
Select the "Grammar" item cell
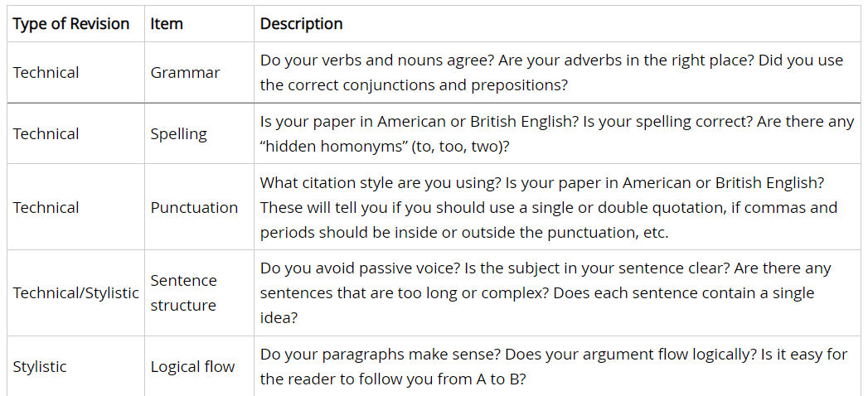click(x=185, y=72)
